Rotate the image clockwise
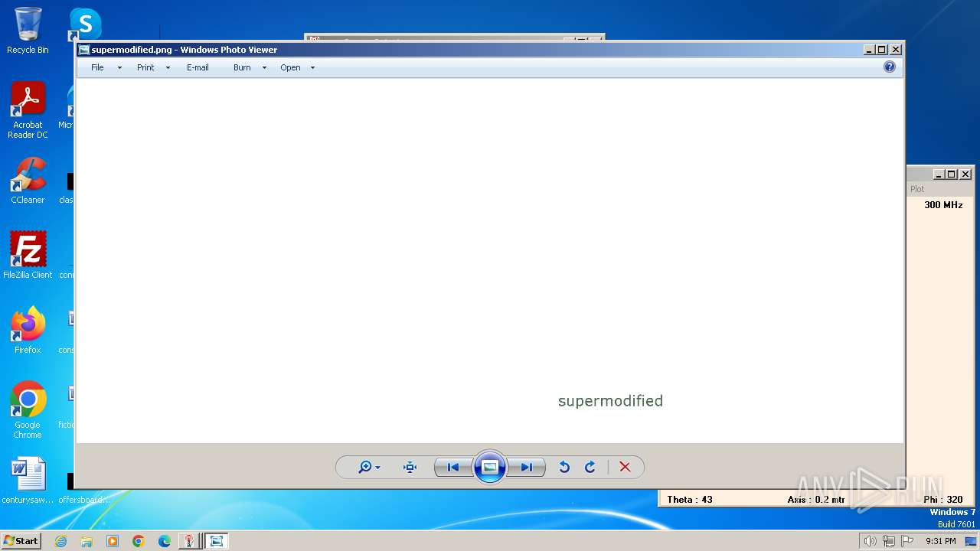The width and height of the screenshot is (980, 551). 590,467
